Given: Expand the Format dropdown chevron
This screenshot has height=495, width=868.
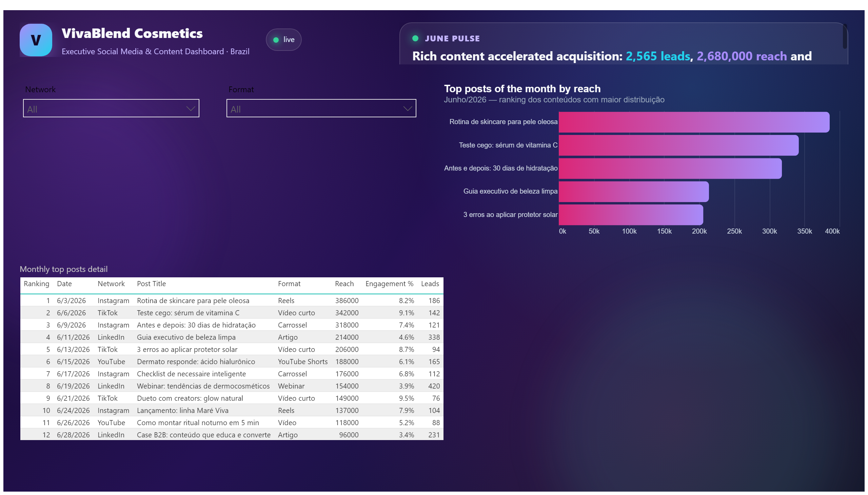Looking at the screenshot, I should coord(407,108).
